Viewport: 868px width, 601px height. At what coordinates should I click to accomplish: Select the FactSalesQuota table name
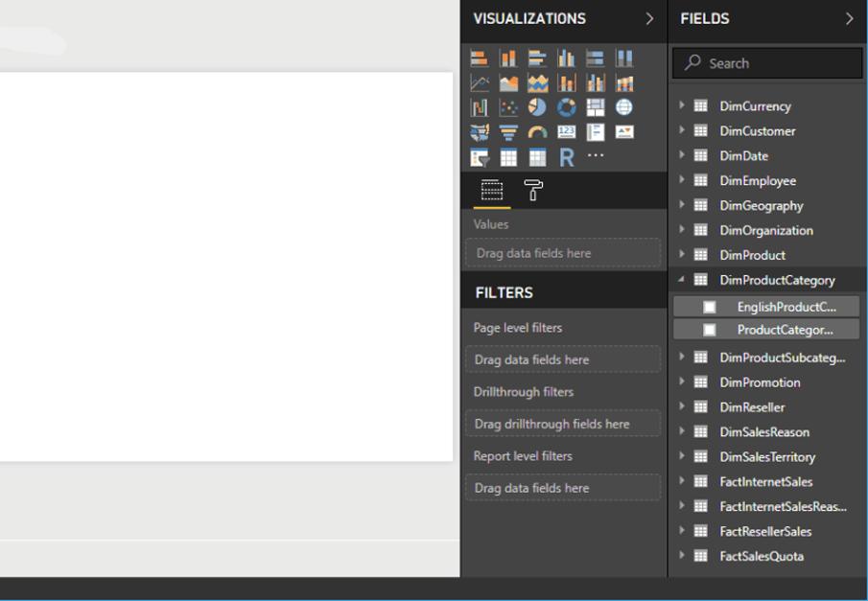[x=762, y=557]
